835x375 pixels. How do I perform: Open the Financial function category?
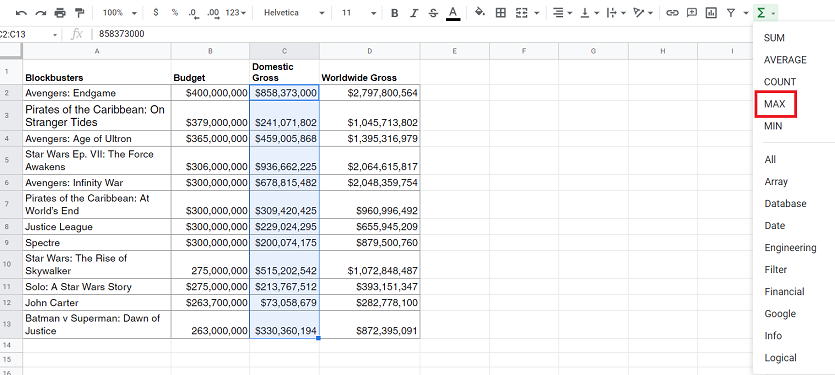pos(784,291)
